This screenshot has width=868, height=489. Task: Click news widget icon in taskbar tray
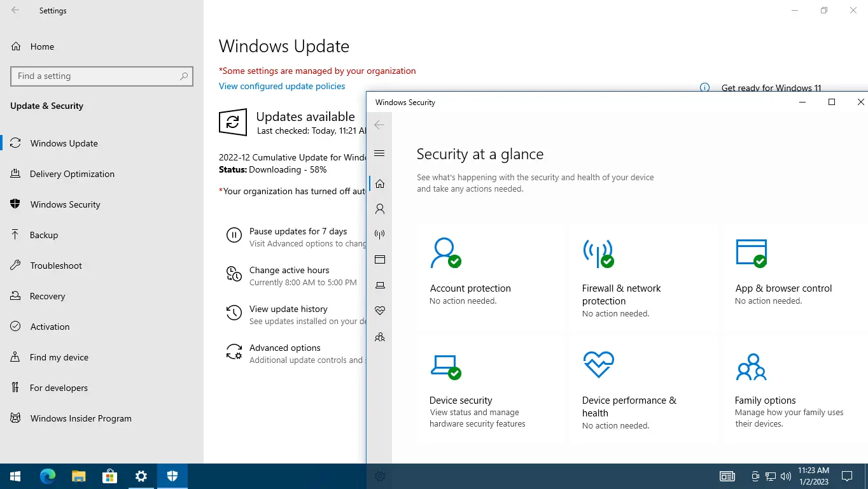coord(727,476)
